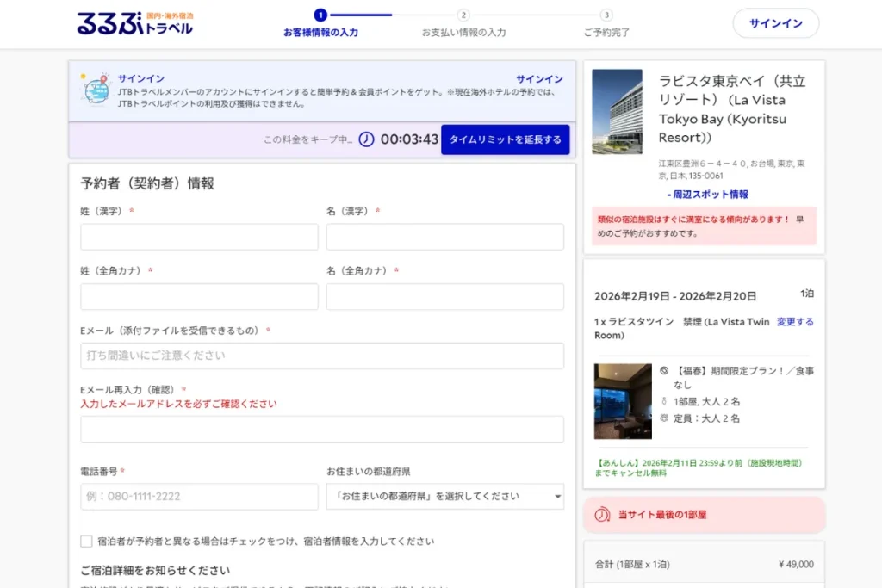Click the countdown timer clock icon
Screen dimensions: 882x588
(x=368, y=138)
